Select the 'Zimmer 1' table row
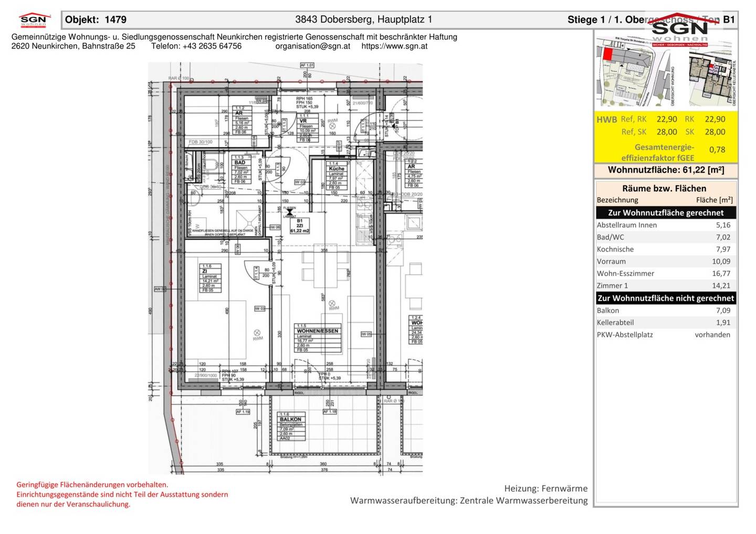Viewport: 756px width, 534px height. pos(666,285)
